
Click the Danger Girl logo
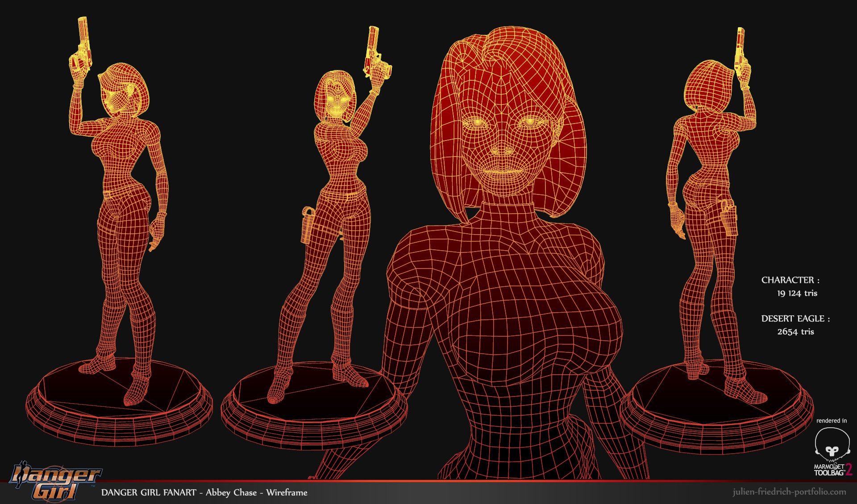tap(56, 481)
